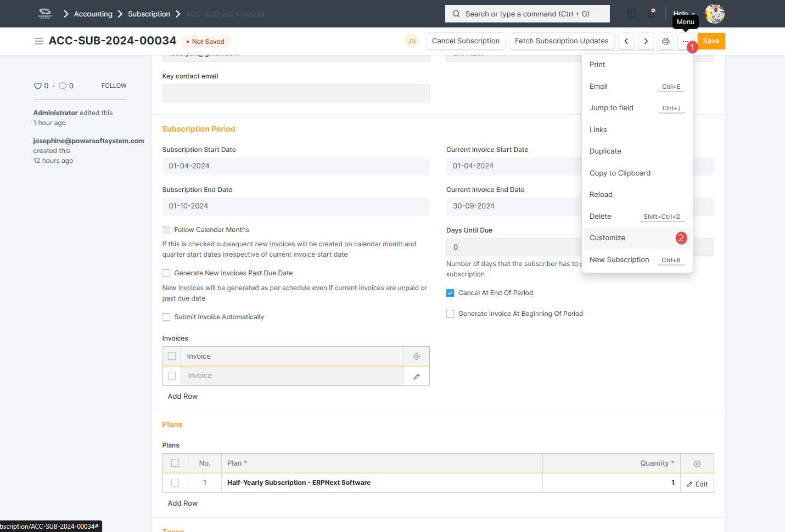Enable Submit Invoice Automatically checkbox
This screenshot has width=785, height=532.
[166, 317]
